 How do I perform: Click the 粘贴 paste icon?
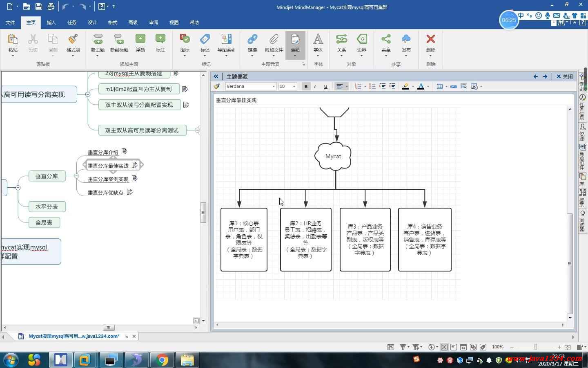13,39
